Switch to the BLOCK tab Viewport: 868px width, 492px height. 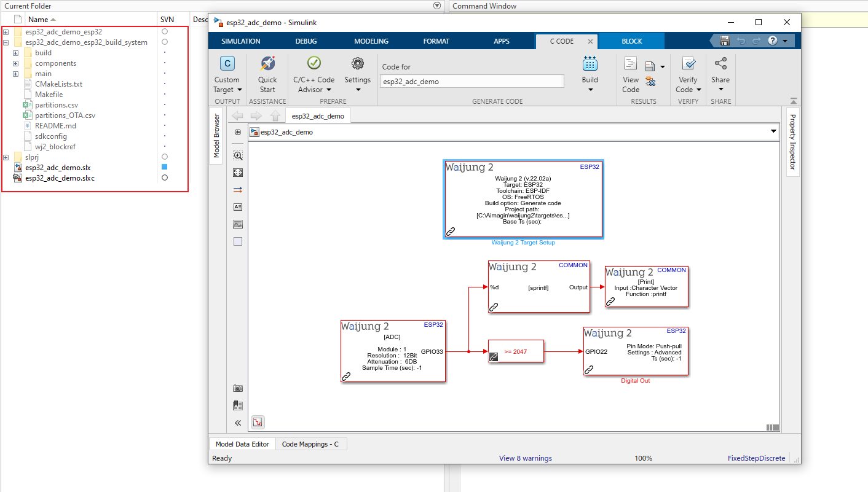click(x=632, y=41)
